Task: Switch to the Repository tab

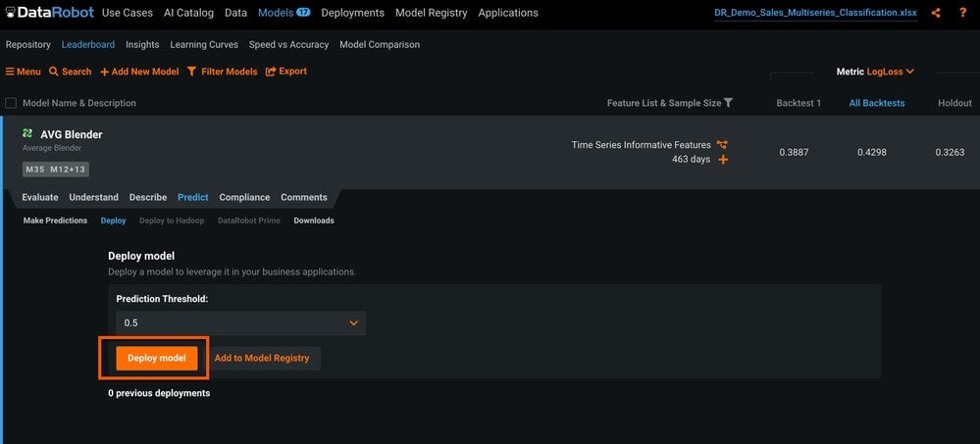Action: 28,45
